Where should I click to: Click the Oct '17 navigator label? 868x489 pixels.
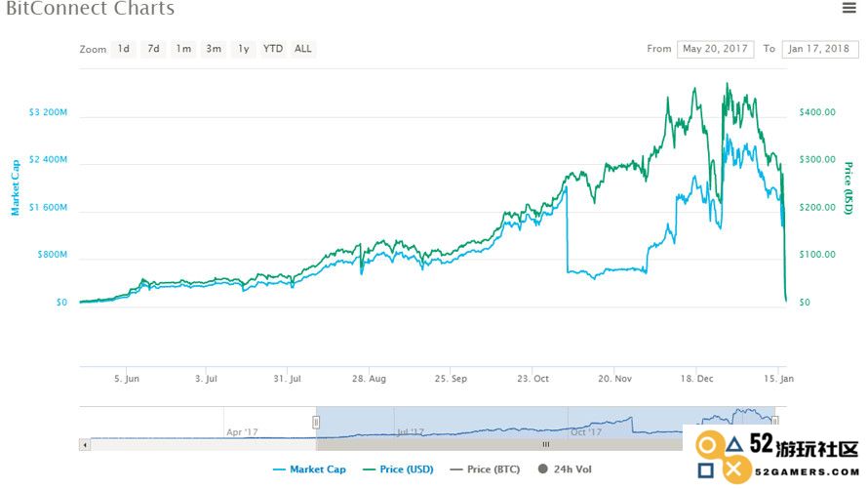(x=586, y=432)
